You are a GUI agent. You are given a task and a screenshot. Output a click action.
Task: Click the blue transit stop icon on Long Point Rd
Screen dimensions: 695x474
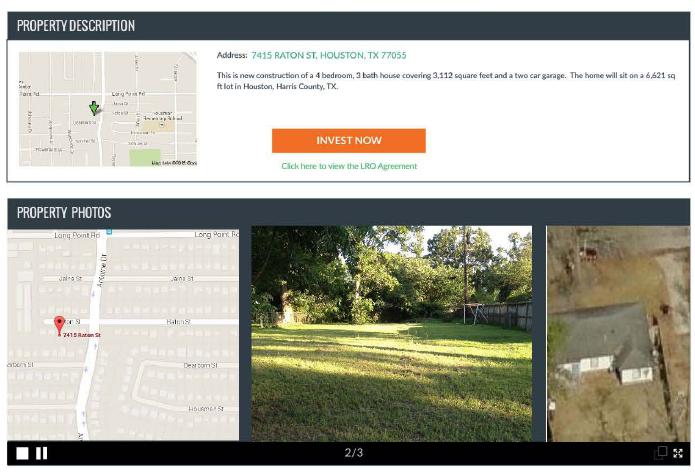[109, 231]
